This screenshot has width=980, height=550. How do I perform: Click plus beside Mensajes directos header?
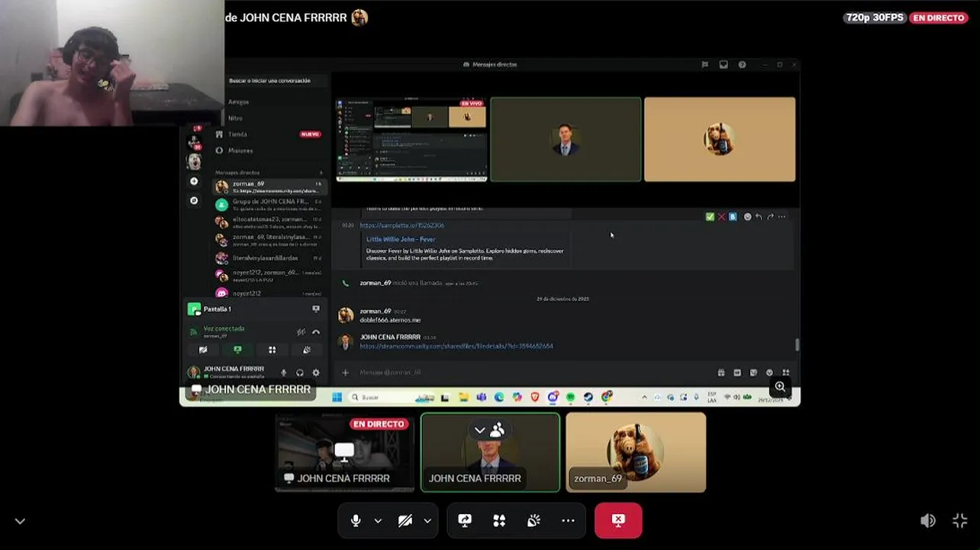[x=321, y=173]
